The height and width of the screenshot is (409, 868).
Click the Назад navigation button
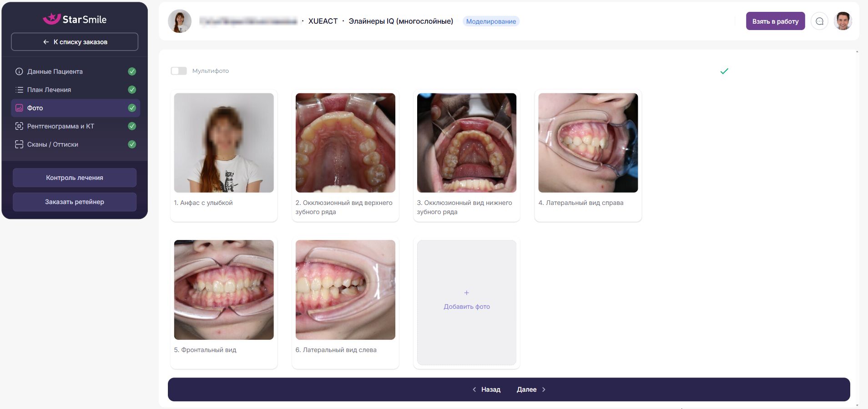tap(486, 389)
